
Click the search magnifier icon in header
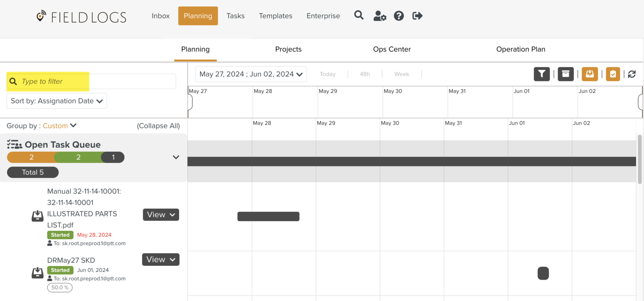pos(359,15)
